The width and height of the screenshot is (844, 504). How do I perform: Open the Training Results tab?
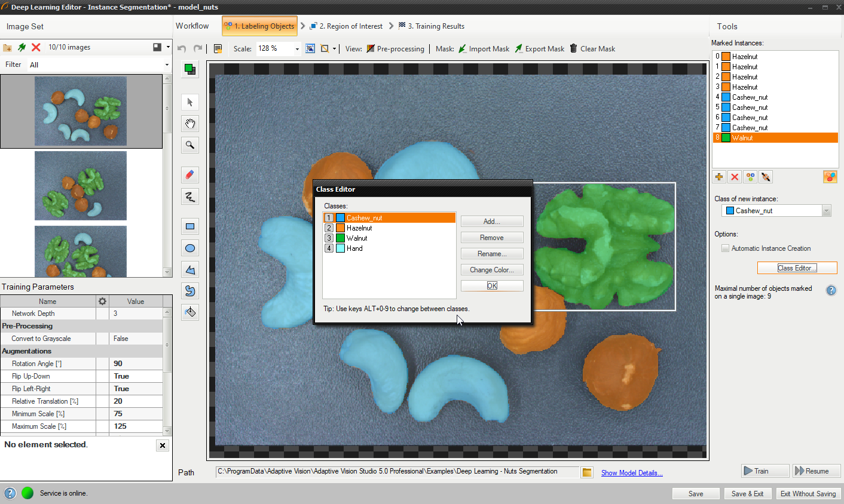click(432, 26)
